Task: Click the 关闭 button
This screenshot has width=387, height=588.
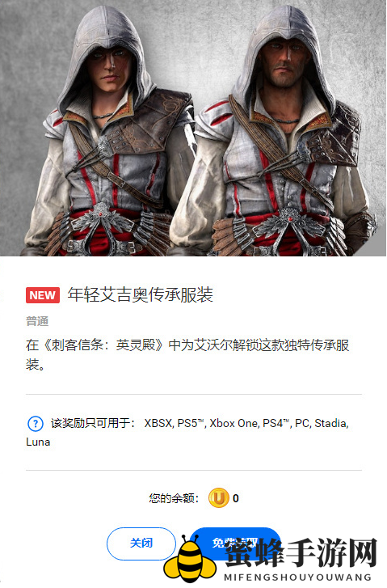Action: (141, 543)
